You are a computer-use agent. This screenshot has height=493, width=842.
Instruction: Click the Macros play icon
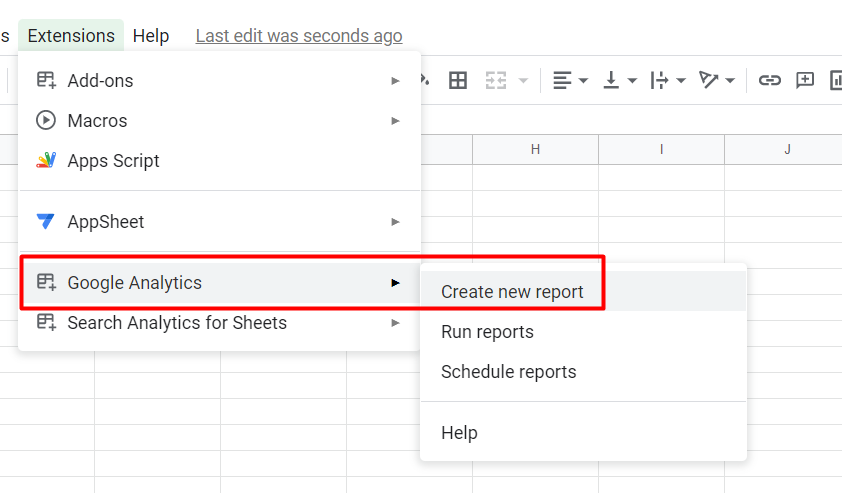click(46, 120)
